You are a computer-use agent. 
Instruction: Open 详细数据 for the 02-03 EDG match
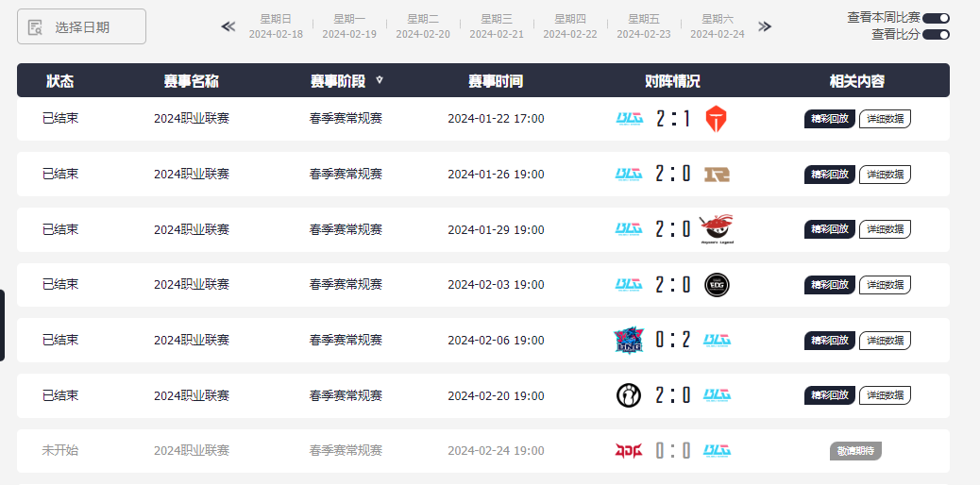(885, 285)
